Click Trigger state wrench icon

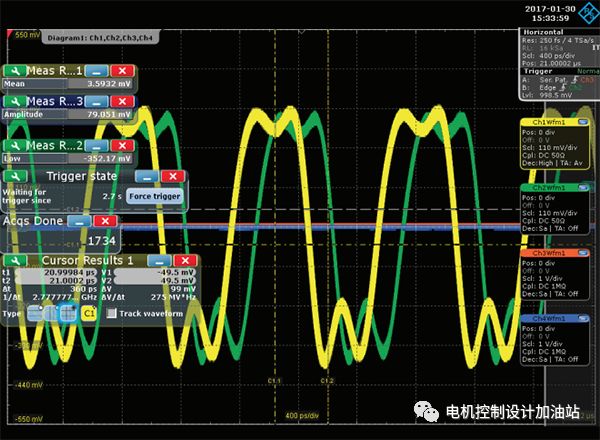(x=13, y=176)
